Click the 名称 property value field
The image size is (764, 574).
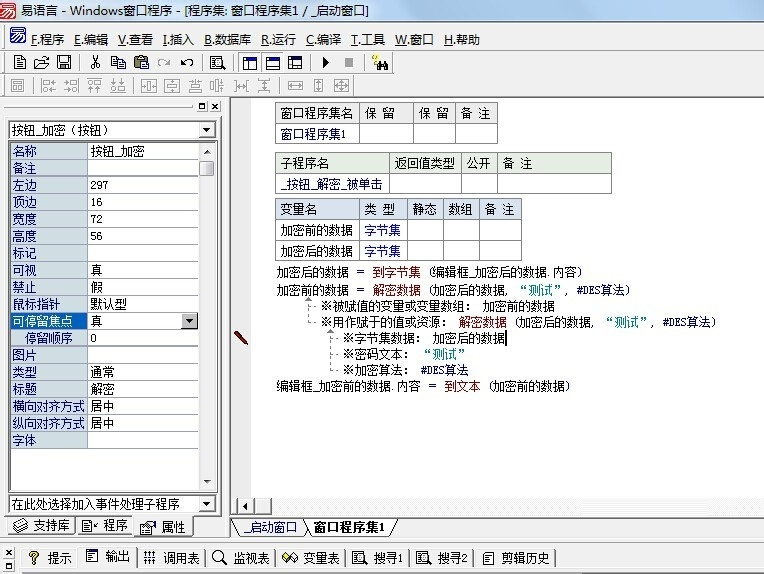(143, 151)
